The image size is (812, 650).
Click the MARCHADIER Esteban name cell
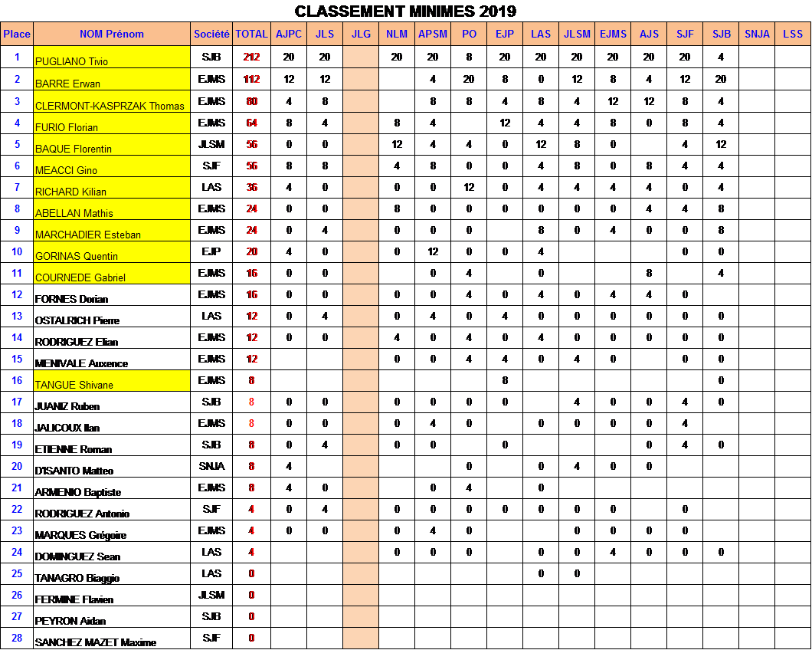coord(112,230)
